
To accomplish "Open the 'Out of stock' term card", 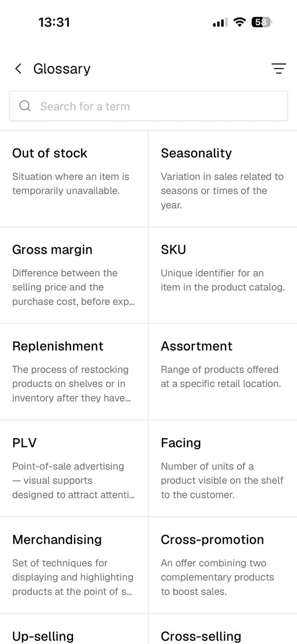I will point(74,179).
